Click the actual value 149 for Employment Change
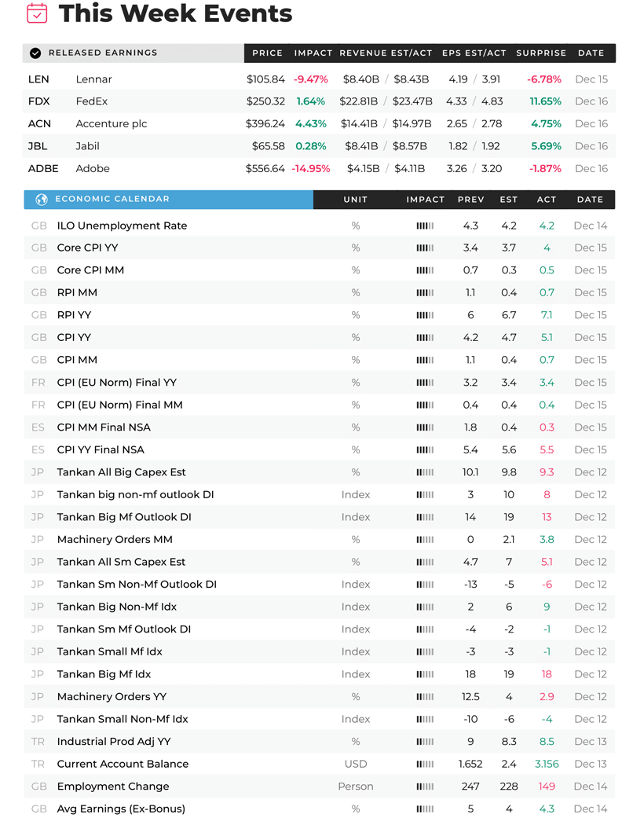Viewport: 633px width, 840px height. (547, 787)
